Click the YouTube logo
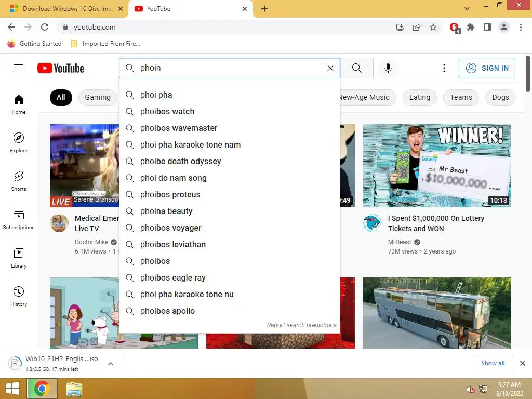Viewport: 532px width, 399px height. point(61,68)
